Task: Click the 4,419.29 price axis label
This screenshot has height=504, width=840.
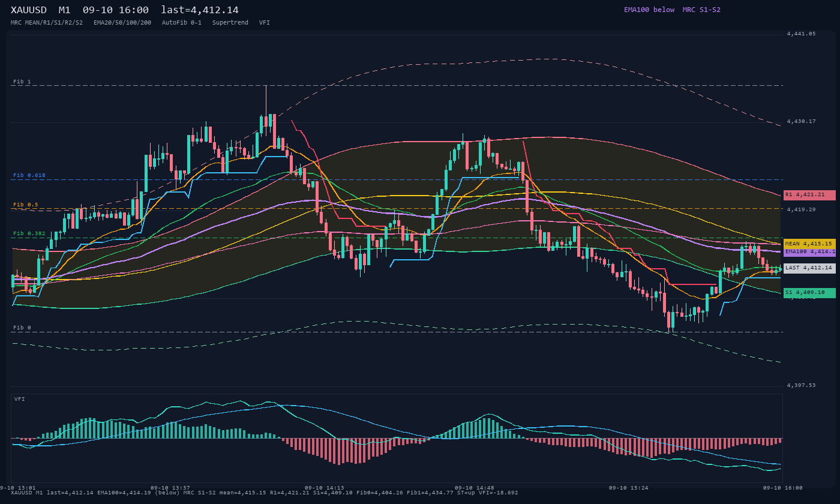Action: (801, 209)
